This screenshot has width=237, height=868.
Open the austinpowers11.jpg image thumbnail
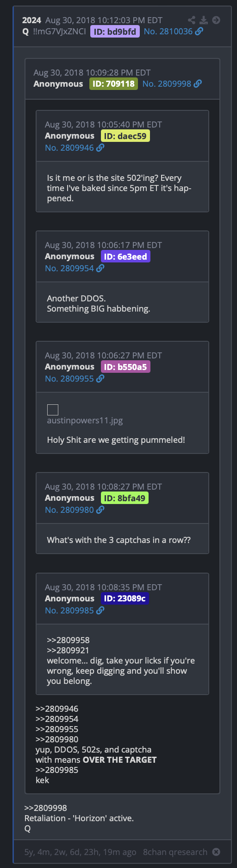coord(53,409)
